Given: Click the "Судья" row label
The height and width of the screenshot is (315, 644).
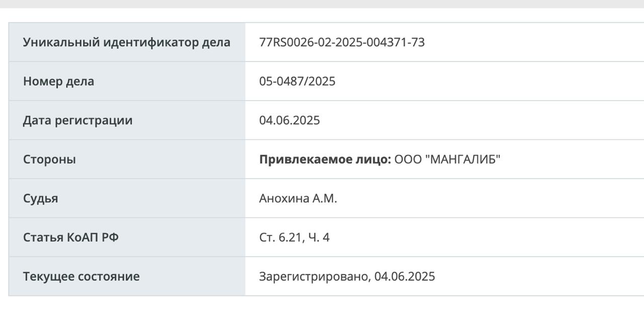Looking at the screenshot, I should (x=40, y=198).
